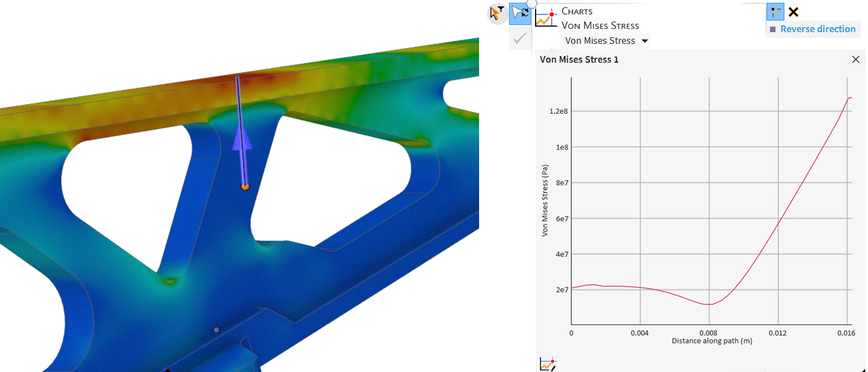Click the 0.016 x-axis value
This screenshot has width=868, height=372.
tap(846, 333)
